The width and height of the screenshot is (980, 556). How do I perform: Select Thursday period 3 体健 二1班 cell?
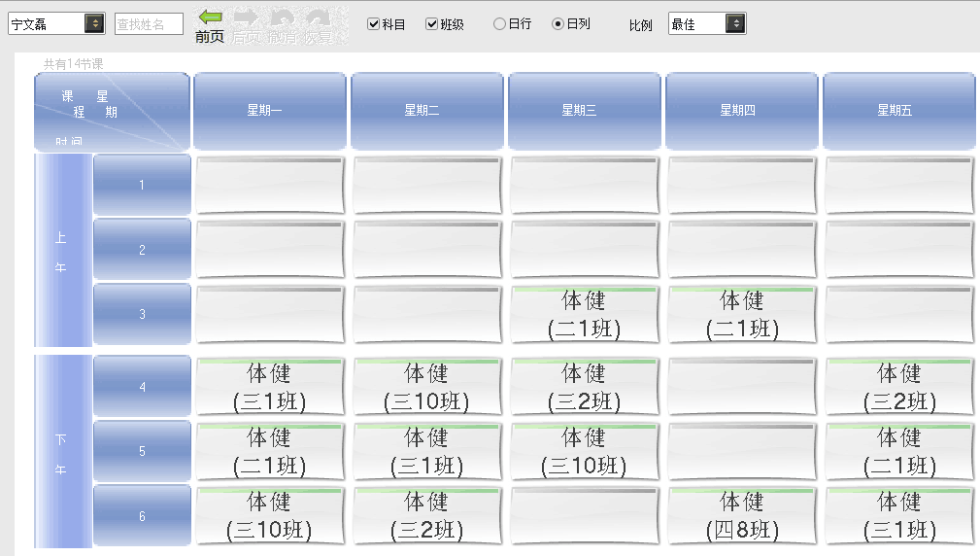742,315
